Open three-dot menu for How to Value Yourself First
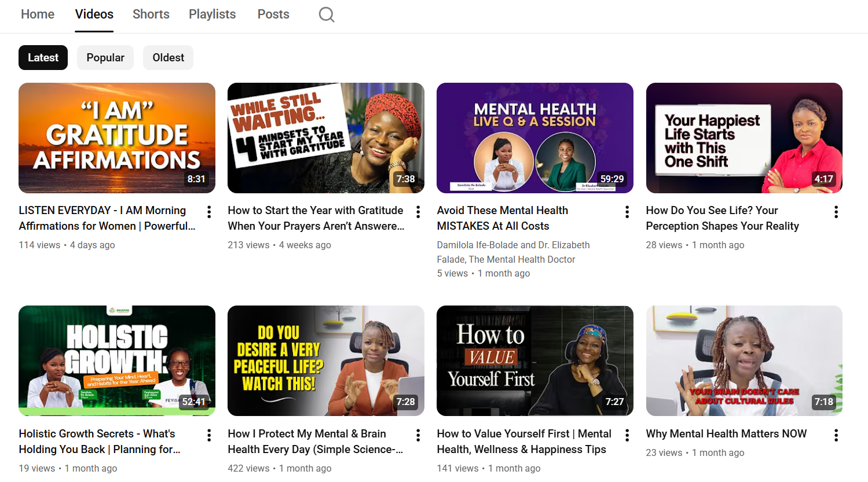The image size is (868, 482). [627, 435]
